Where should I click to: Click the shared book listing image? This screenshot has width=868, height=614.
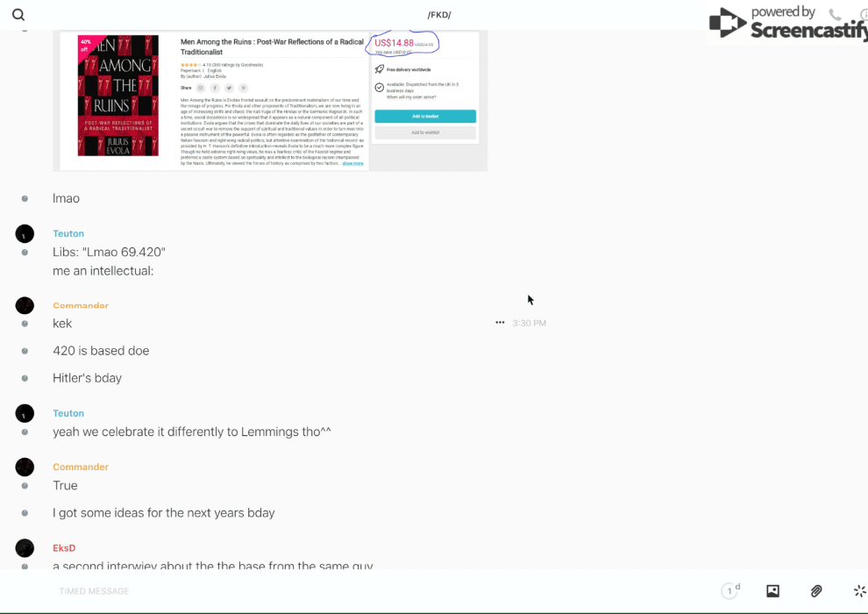click(270, 101)
